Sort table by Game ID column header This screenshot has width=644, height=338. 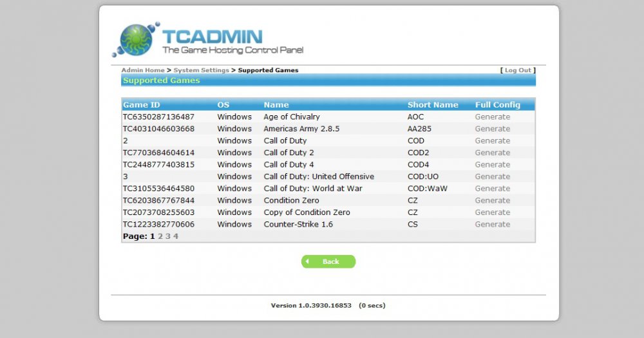coord(142,105)
